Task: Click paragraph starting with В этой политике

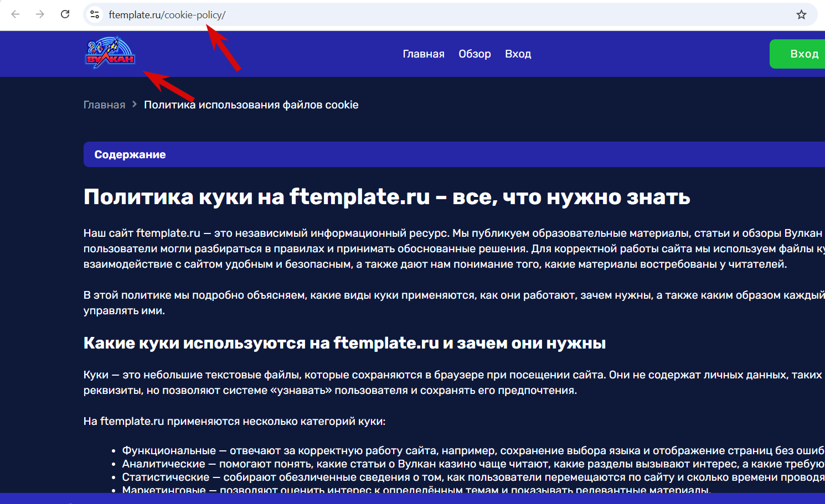Action: coord(454,303)
